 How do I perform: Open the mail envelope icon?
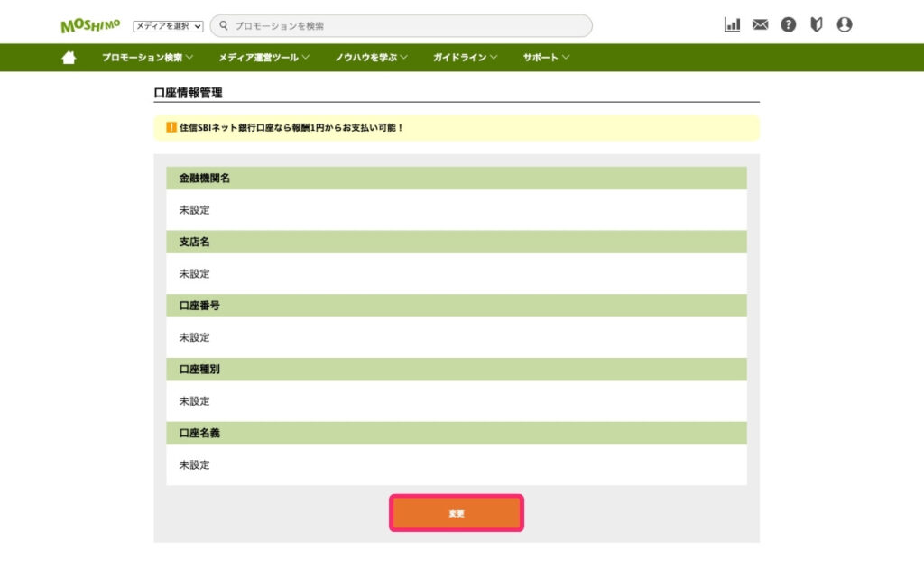click(761, 25)
